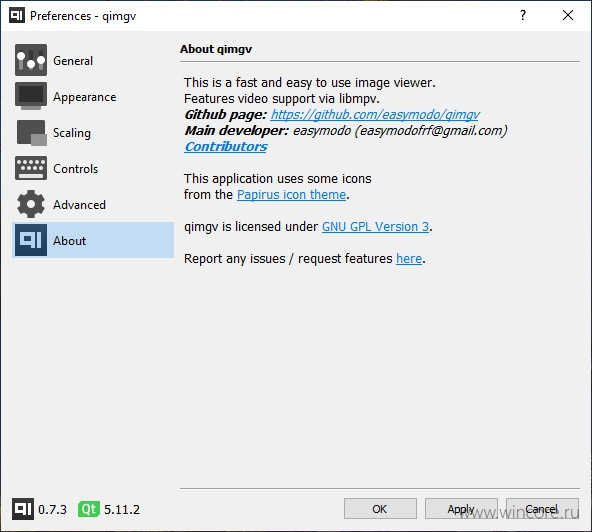The height and width of the screenshot is (532, 592).
Task: Click 'qimgv is licensed under' text
Action: pos(251,227)
